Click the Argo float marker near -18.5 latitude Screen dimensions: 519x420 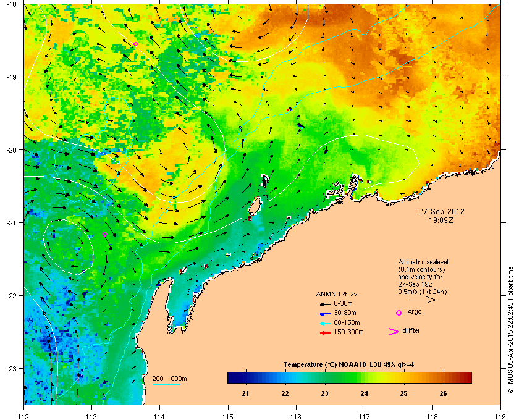pos(135,44)
